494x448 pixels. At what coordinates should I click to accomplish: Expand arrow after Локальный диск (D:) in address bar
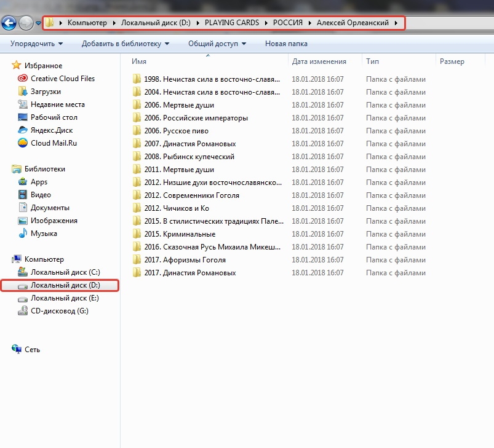point(198,23)
